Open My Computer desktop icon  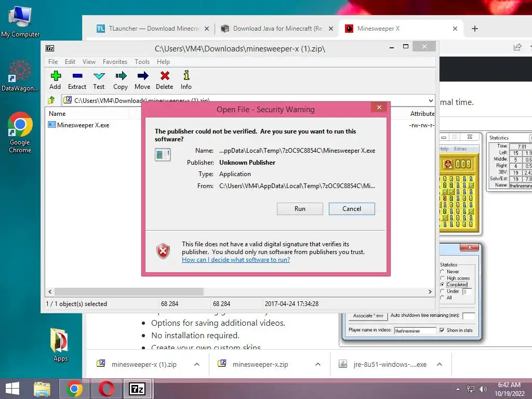[x=20, y=22]
